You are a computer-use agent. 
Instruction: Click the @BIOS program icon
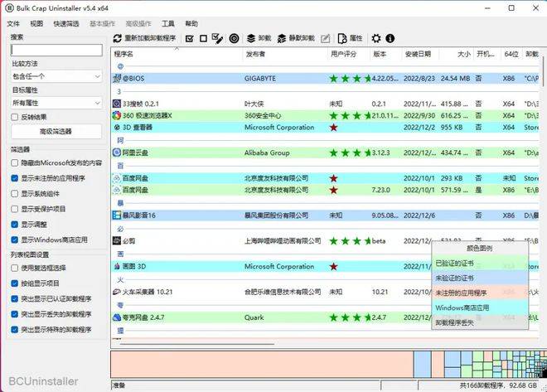[x=117, y=79]
